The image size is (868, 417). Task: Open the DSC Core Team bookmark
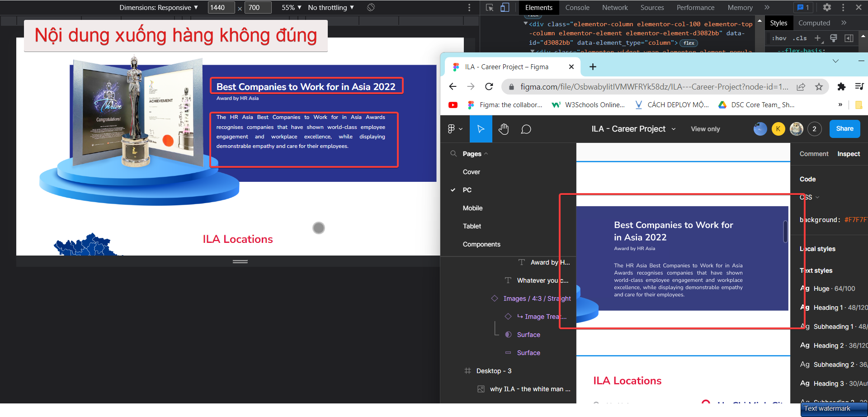pyautogui.click(x=756, y=105)
